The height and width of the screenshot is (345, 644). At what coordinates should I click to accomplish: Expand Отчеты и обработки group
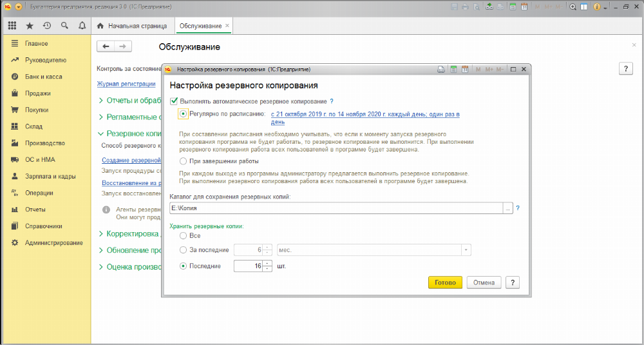pos(131,101)
